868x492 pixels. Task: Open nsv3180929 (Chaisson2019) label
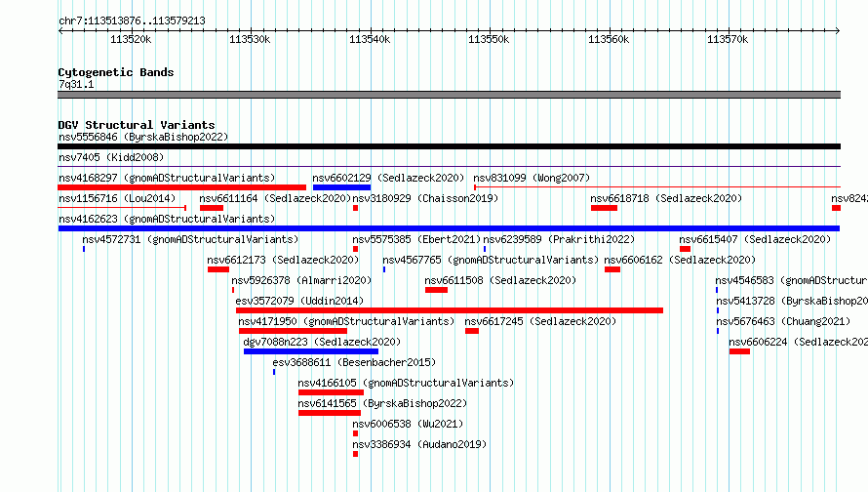(425, 198)
